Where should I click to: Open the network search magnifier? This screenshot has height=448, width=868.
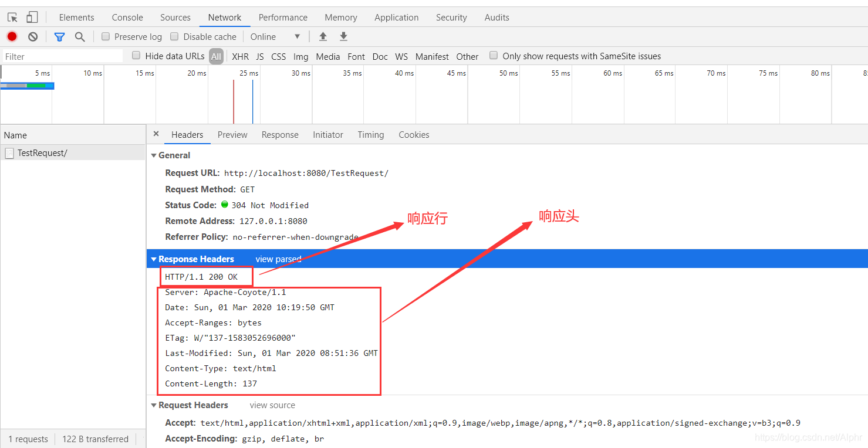tap(80, 36)
